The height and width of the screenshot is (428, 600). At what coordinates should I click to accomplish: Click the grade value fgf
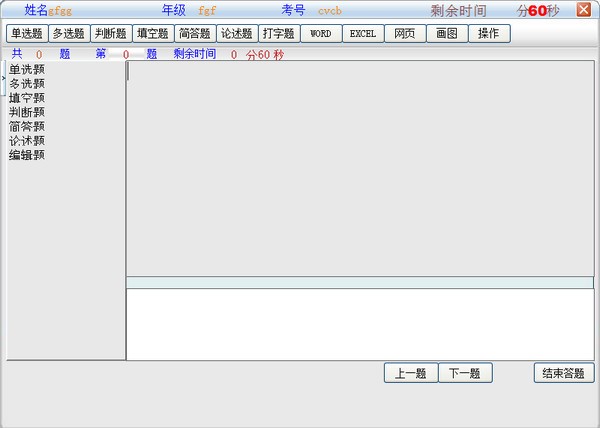click(x=207, y=10)
